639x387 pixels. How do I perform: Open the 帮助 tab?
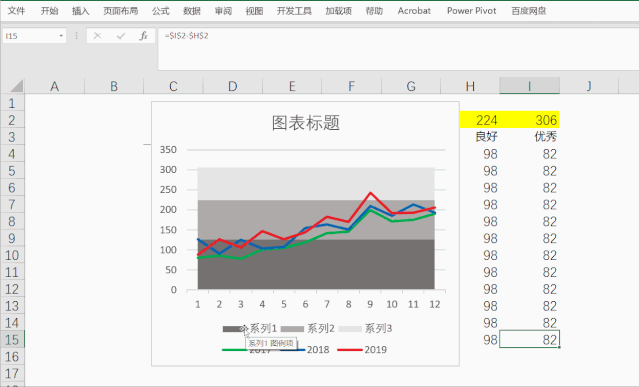click(374, 11)
